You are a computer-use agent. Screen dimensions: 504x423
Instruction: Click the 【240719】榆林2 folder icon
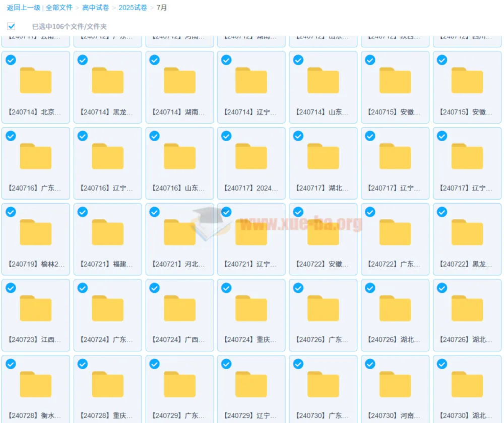coord(36,233)
